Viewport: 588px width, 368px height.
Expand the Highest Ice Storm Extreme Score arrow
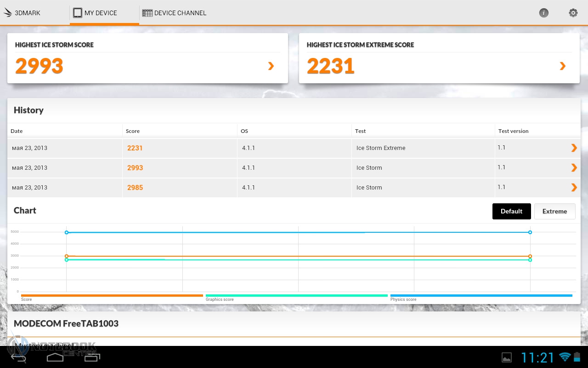point(563,66)
